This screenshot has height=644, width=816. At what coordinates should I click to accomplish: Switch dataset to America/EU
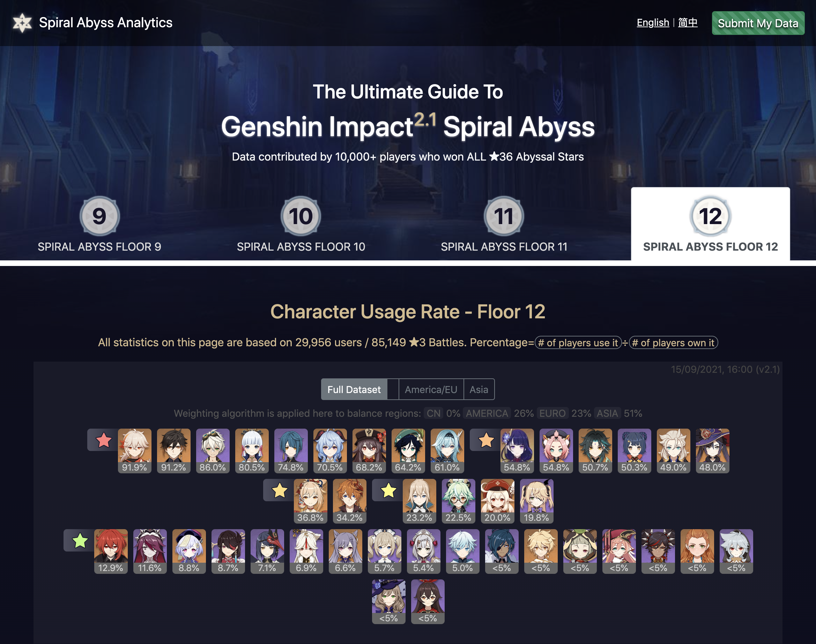click(x=431, y=390)
